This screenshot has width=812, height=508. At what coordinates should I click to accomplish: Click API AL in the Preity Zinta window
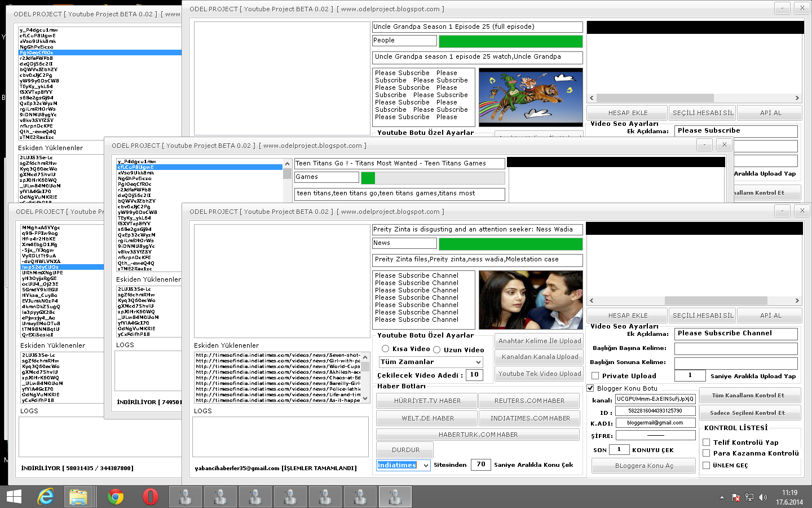pos(770,316)
